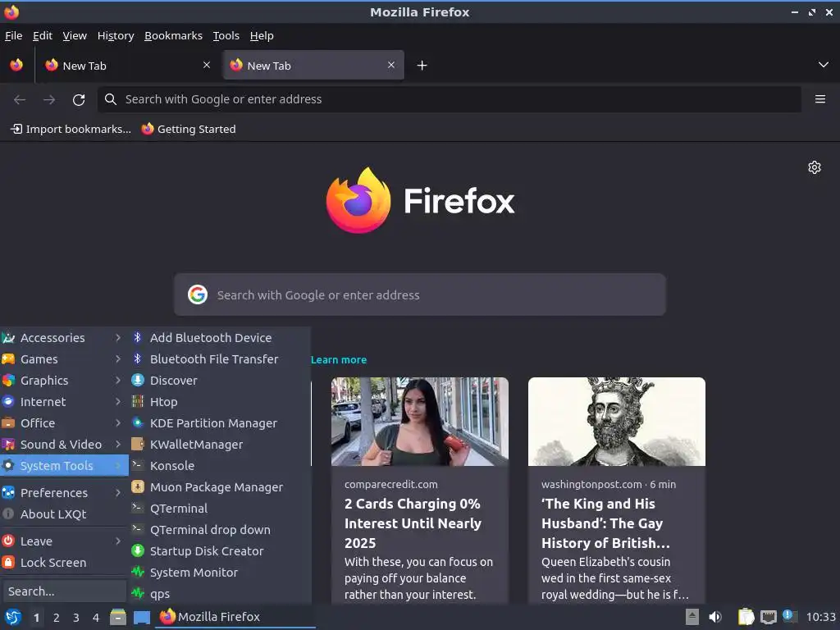Expand the Office submenu

(64, 423)
